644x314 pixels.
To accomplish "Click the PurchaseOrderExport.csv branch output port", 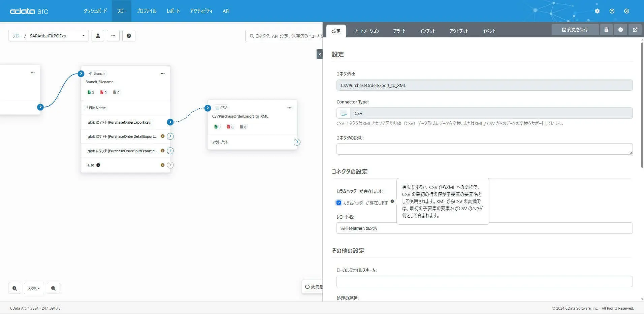I will (x=170, y=122).
